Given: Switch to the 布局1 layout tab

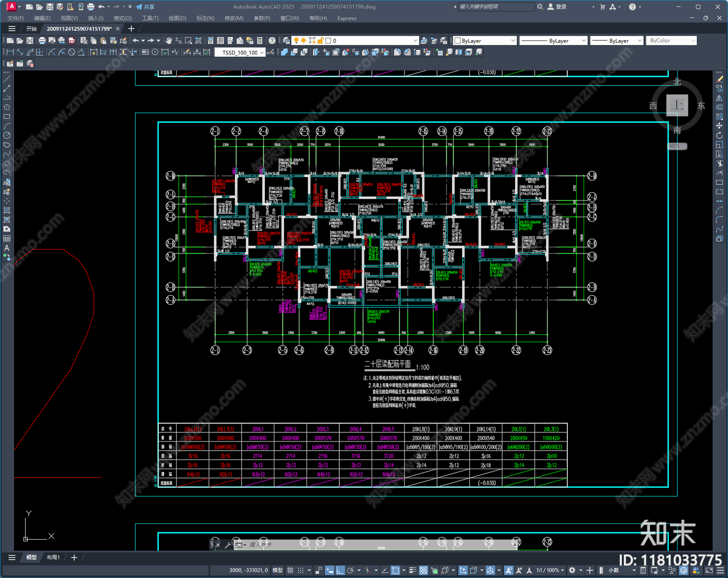Looking at the screenshot, I should [54, 558].
